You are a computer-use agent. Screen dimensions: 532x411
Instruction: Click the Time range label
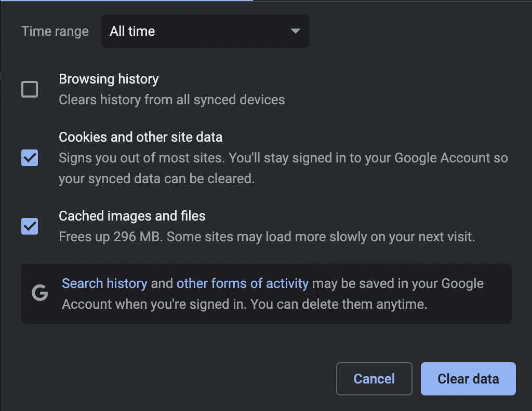coord(55,31)
